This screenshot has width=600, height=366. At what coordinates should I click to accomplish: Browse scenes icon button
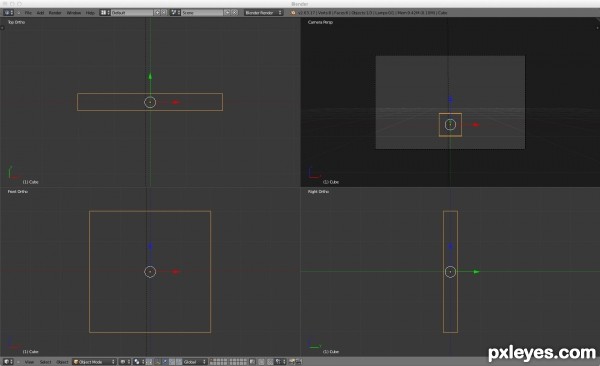click(x=175, y=13)
